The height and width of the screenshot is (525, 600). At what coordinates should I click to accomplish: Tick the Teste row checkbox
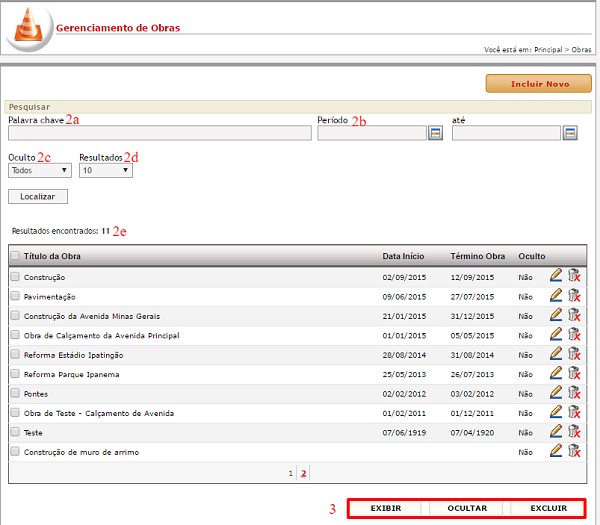(x=15, y=432)
